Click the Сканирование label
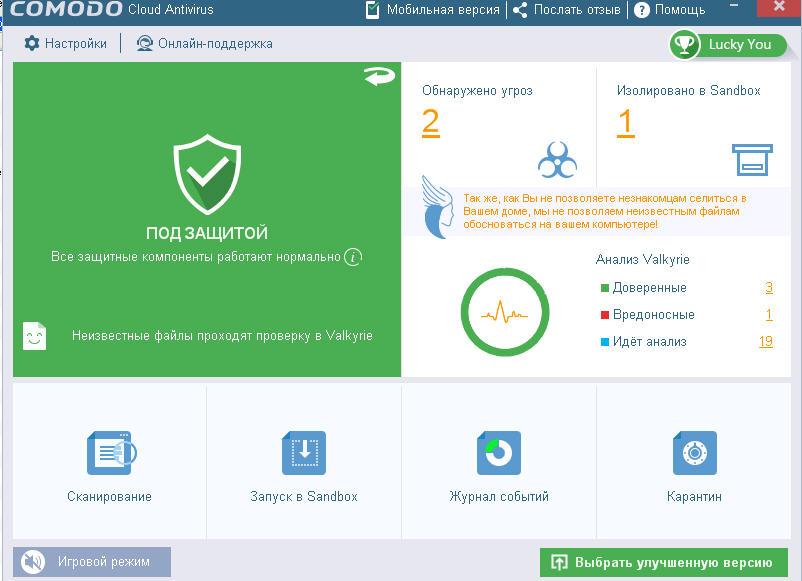The image size is (802, 581). 109,497
